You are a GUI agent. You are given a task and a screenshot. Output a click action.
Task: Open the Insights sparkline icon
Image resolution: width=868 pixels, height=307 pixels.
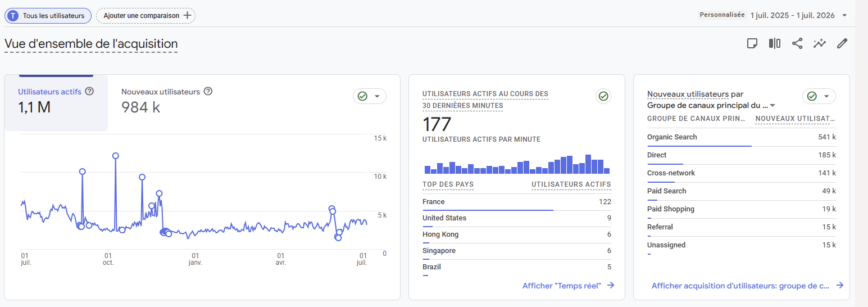coord(820,43)
